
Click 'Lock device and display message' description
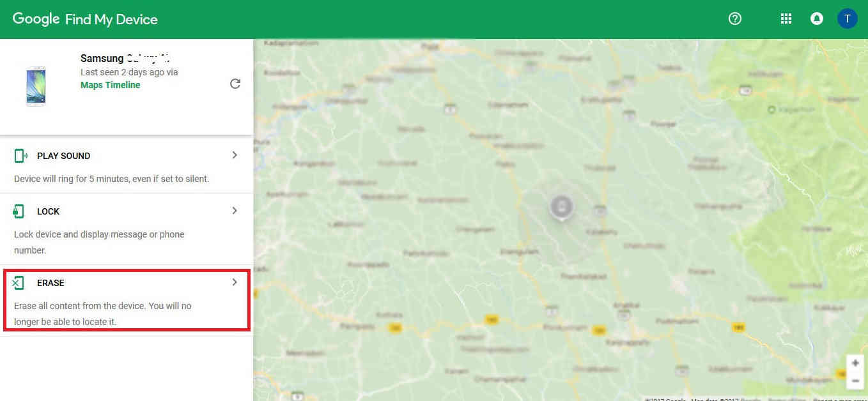coord(99,242)
